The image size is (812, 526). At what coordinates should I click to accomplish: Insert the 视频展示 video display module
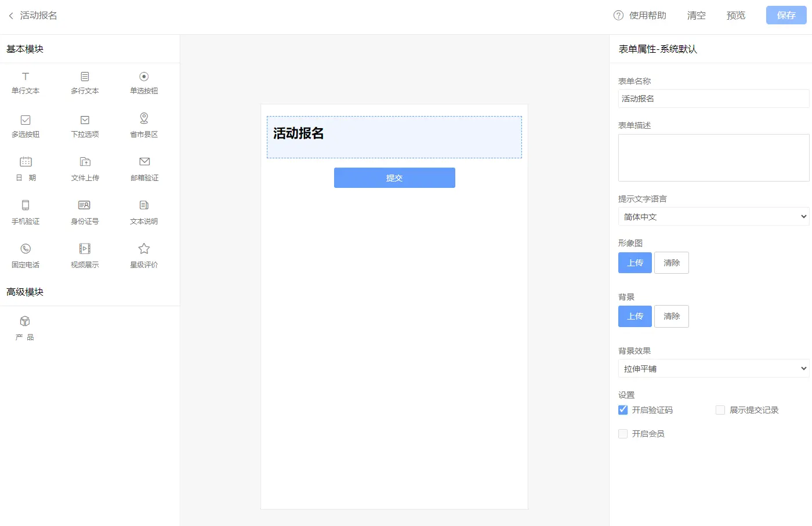(85, 256)
